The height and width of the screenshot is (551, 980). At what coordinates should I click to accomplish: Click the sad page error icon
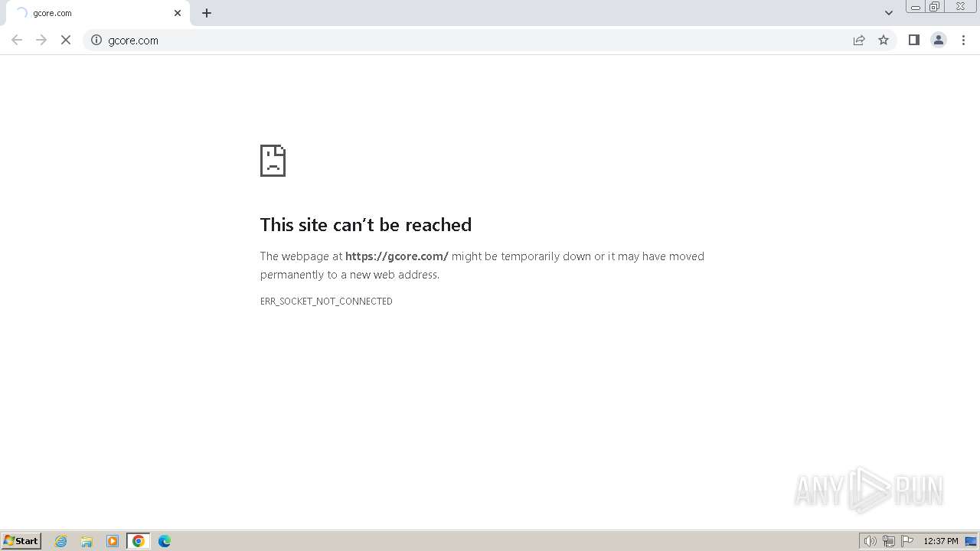(273, 161)
